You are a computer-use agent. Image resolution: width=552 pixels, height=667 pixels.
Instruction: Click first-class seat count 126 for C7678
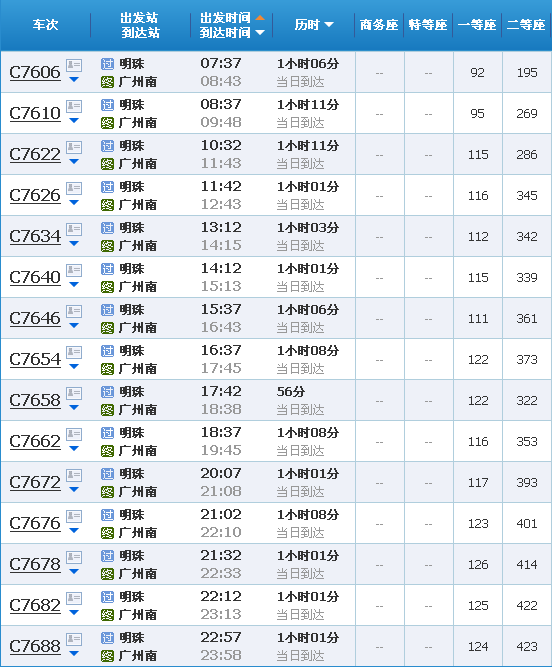pyautogui.click(x=478, y=565)
